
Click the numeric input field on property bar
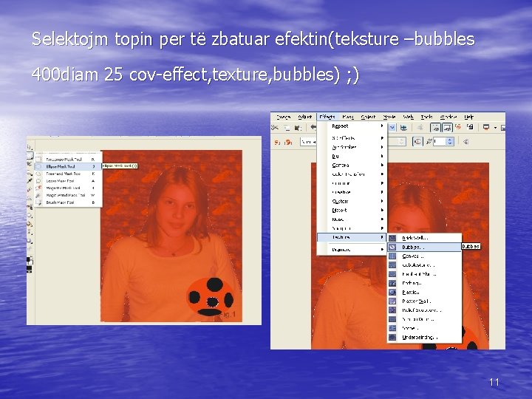pos(440,141)
